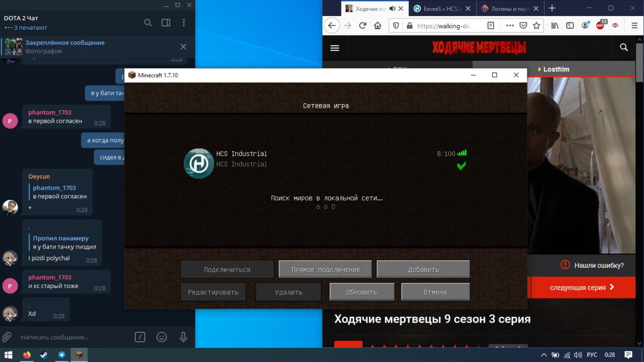Screen dimensions: 644x362
Task: Click 'следующая серия' red button
Action: pyautogui.click(x=582, y=287)
